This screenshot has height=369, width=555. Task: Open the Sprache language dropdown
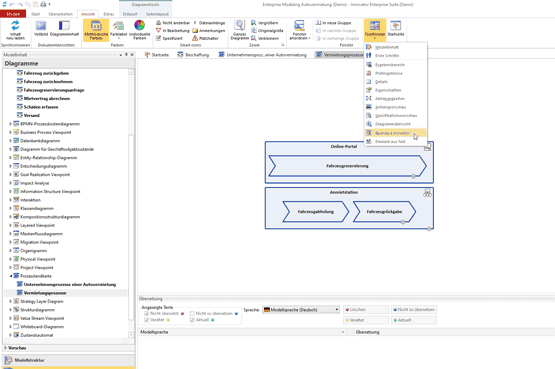[301, 310]
